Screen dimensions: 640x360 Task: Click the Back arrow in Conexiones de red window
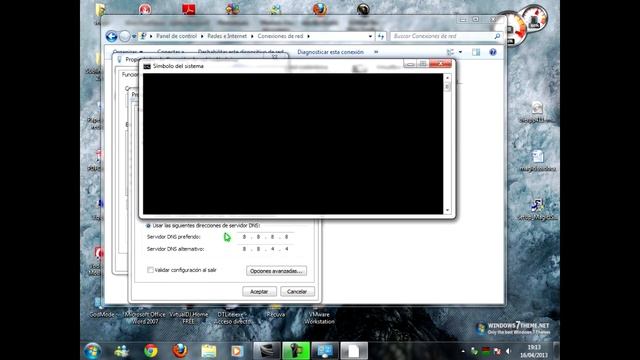[111, 36]
